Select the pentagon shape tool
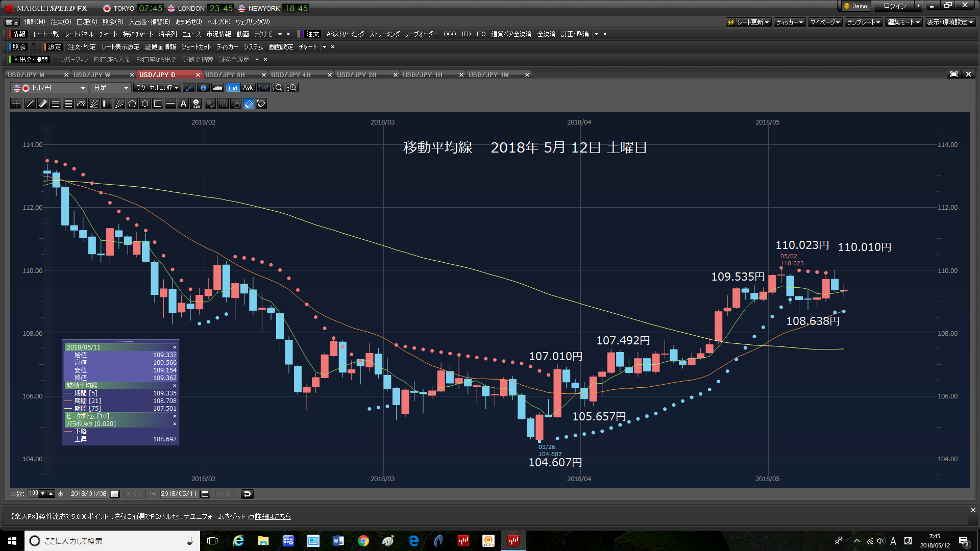Viewport: 980px width, 551px height. point(132,104)
